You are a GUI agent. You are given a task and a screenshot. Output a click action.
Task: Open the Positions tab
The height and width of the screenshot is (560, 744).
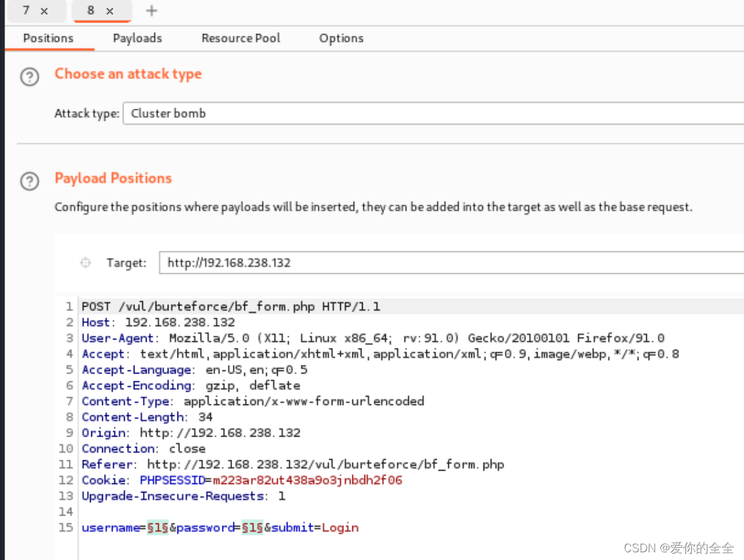(x=48, y=38)
